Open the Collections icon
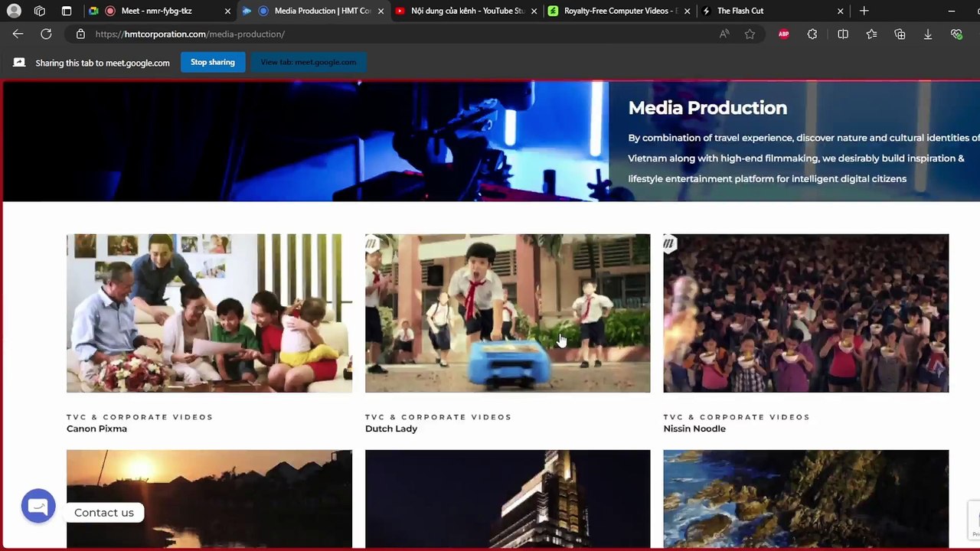The image size is (980, 551). [x=900, y=34]
